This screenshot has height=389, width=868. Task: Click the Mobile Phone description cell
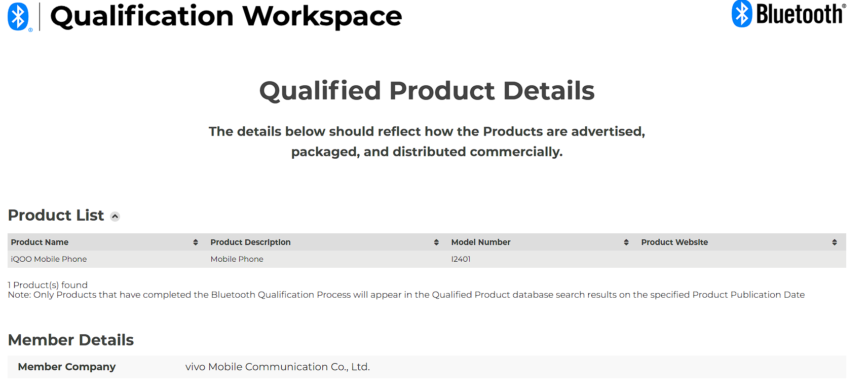coord(237,259)
